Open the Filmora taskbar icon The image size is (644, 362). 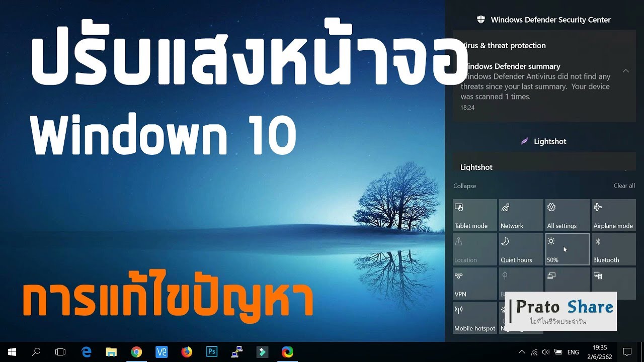(262, 352)
